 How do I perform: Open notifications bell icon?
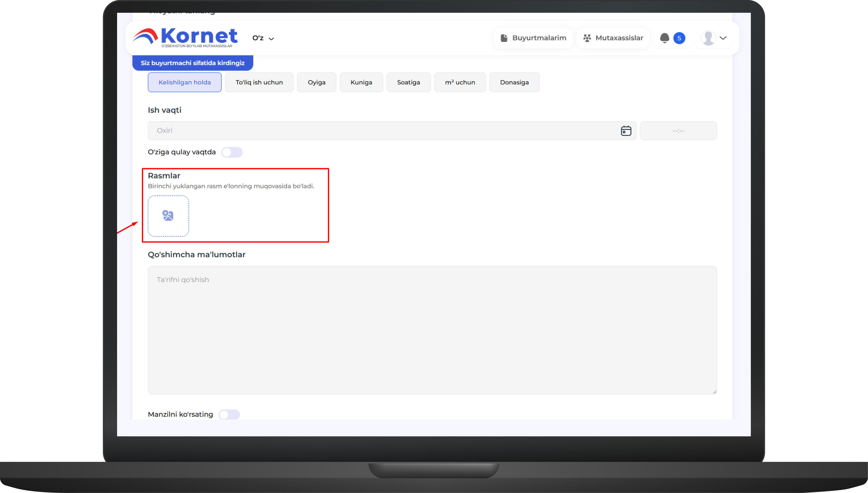pyautogui.click(x=664, y=38)
